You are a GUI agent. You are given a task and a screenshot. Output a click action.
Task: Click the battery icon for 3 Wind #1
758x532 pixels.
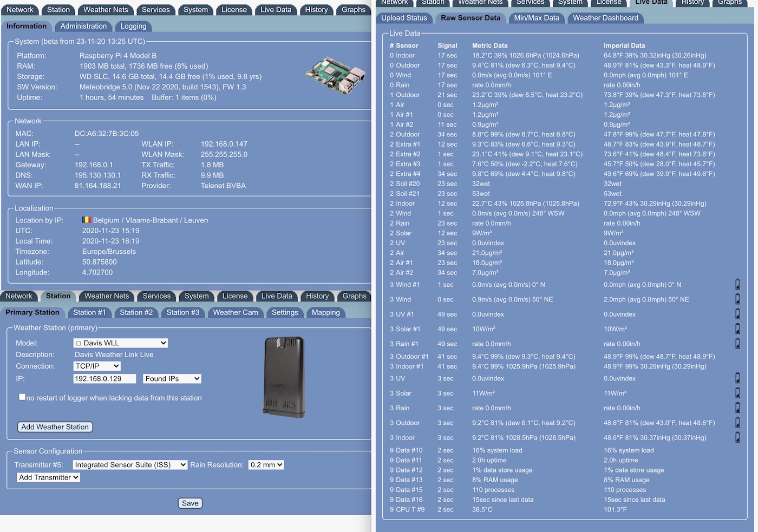(737, 285)
